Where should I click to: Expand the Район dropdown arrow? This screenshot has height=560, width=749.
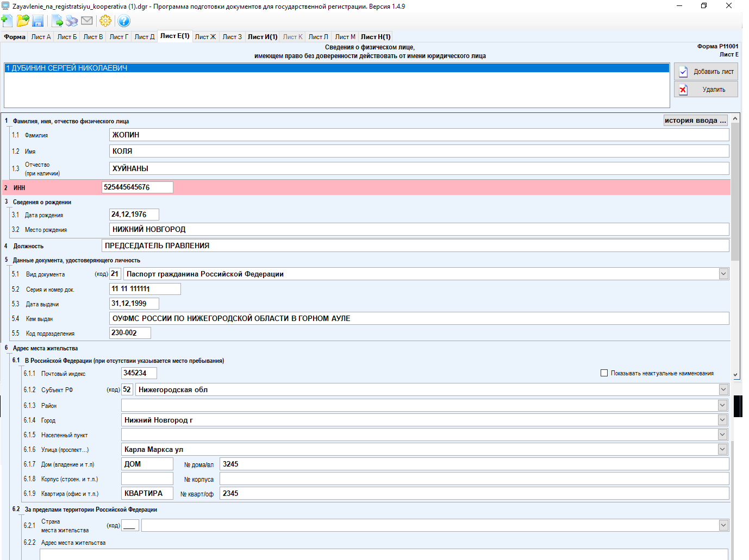(723, 405)
